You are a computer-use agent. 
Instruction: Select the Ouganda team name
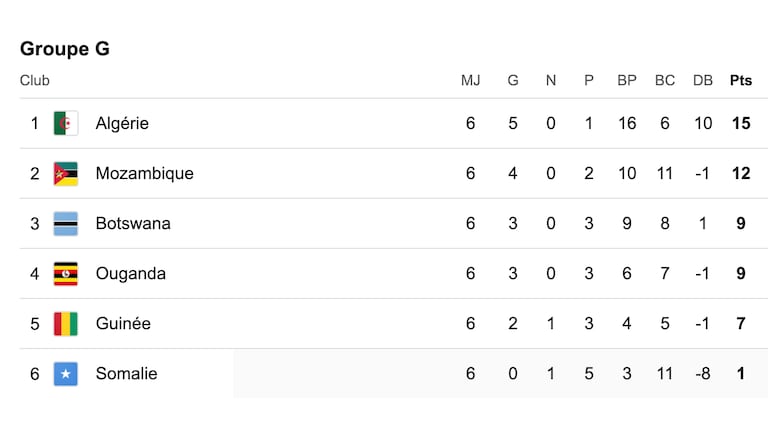(x=130, y=274)
